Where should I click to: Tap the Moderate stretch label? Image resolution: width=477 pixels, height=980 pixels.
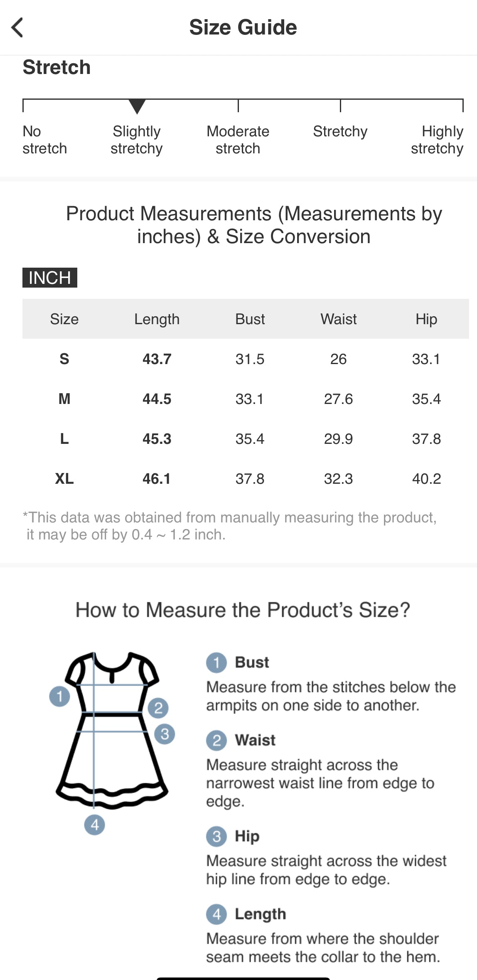pos(238,140)
